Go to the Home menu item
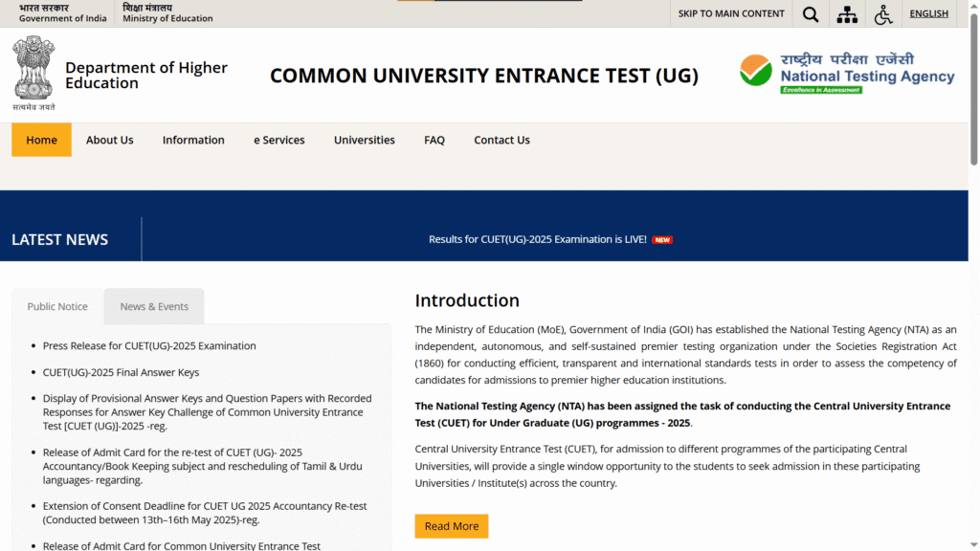 coord(41,140)
